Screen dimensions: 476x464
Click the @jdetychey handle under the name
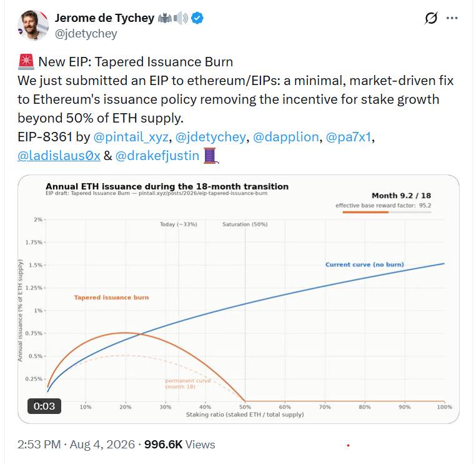tap(86, 34)
